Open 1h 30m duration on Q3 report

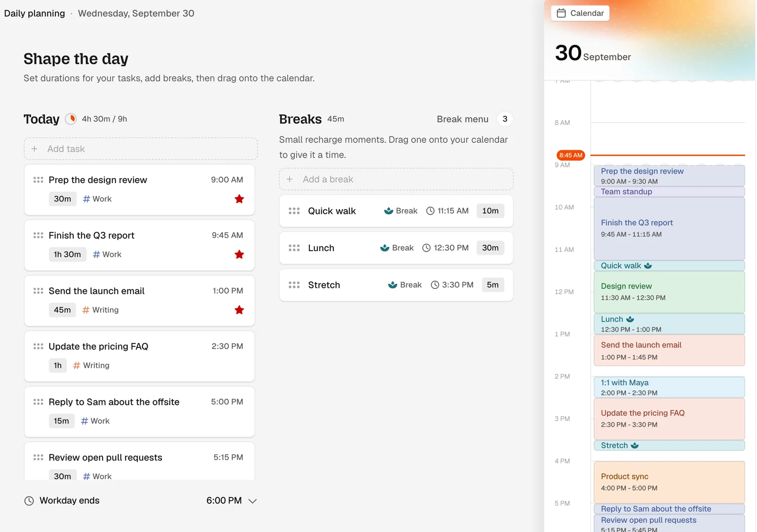tap(67, 254)
